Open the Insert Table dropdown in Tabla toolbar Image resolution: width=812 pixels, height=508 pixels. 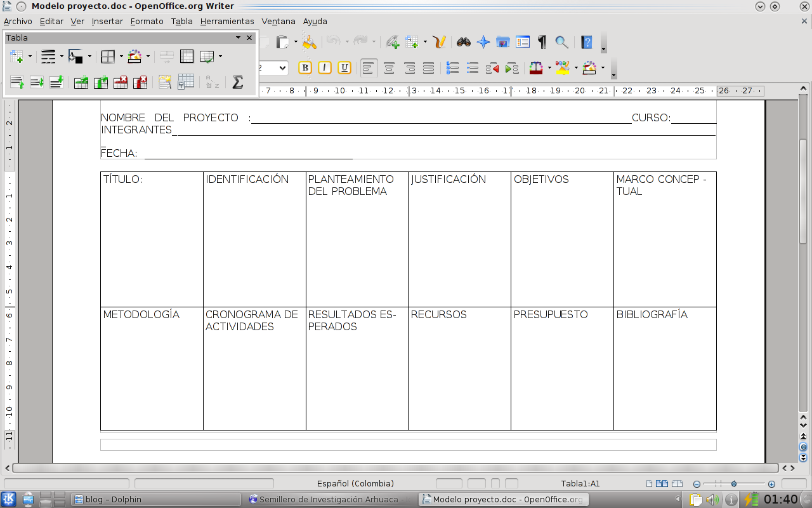coord(30,57)
